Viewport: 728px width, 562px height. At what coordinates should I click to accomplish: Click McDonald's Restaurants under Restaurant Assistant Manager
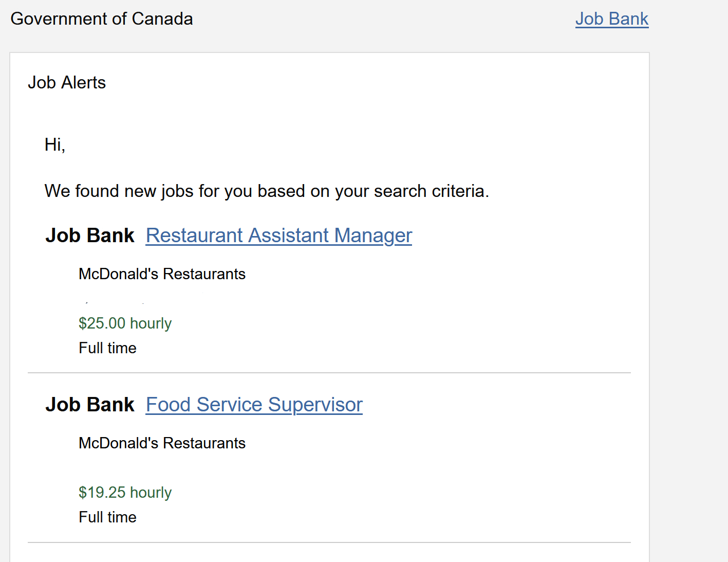[x=162, y=274]
